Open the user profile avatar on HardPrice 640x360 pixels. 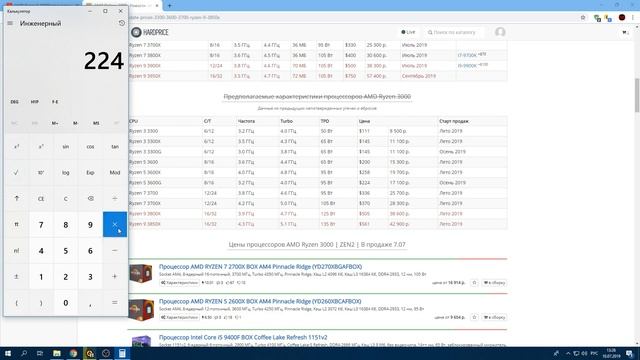pyautogui.click(x=500, y=32)
